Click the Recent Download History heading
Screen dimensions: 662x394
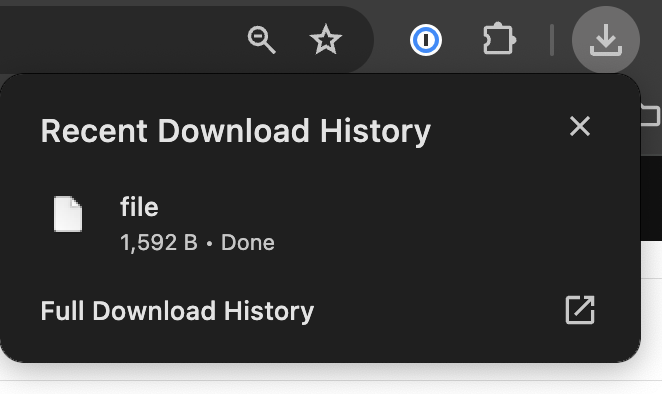click(x=236, y=131)
